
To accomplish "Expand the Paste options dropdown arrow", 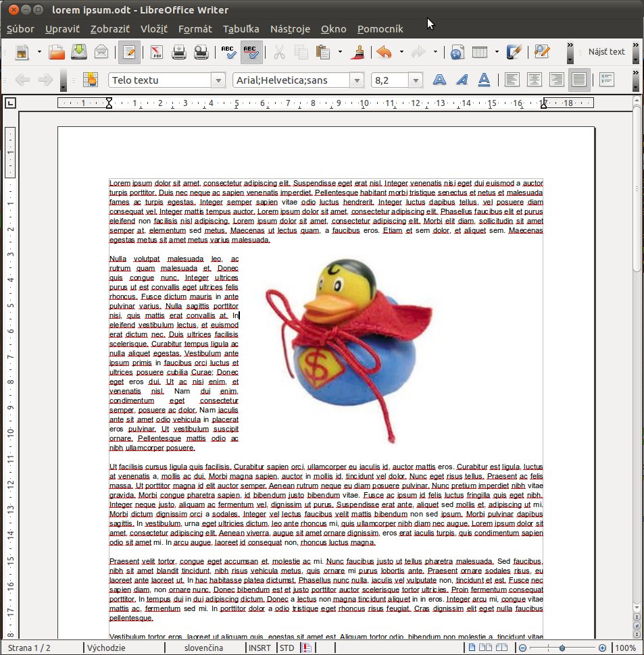I will click(x=340, y=52).
